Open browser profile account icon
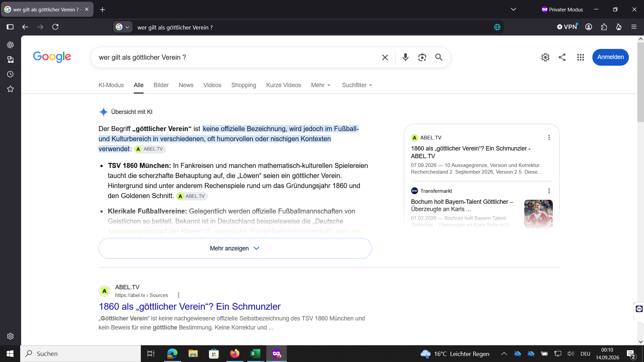 click(589, 27)
